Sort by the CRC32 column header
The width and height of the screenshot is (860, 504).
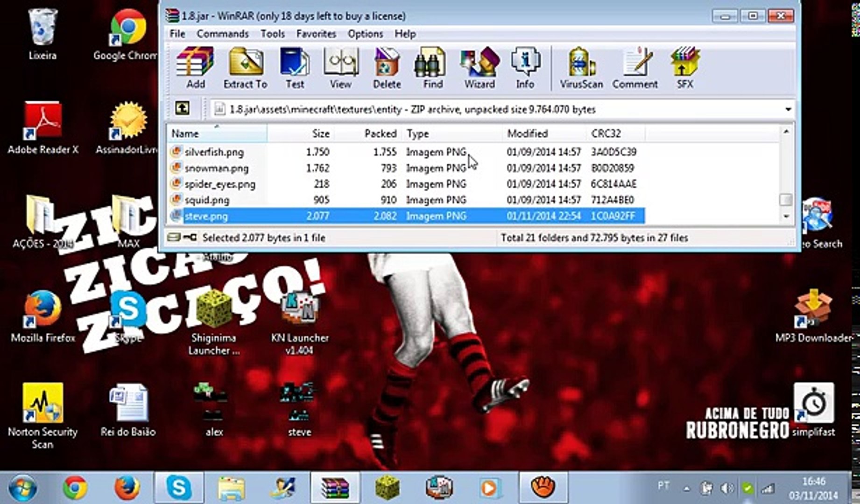(x=616, y=133)
